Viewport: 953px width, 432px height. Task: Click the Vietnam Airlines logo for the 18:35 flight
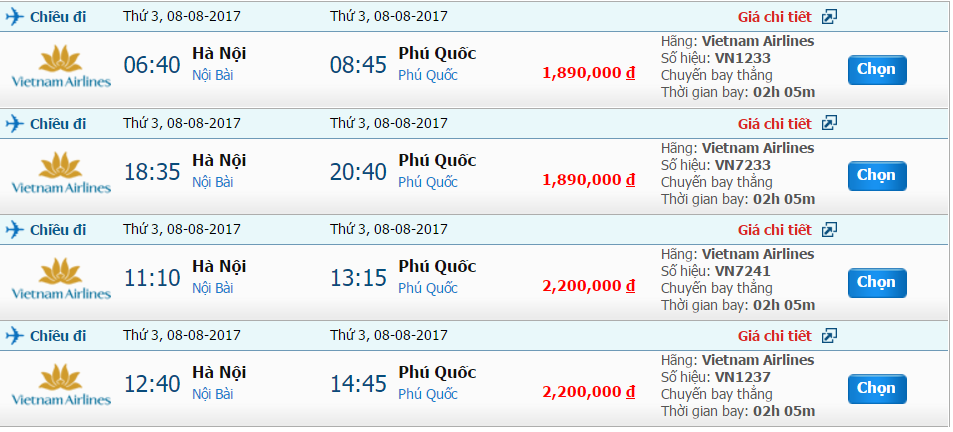pos(61,171)
